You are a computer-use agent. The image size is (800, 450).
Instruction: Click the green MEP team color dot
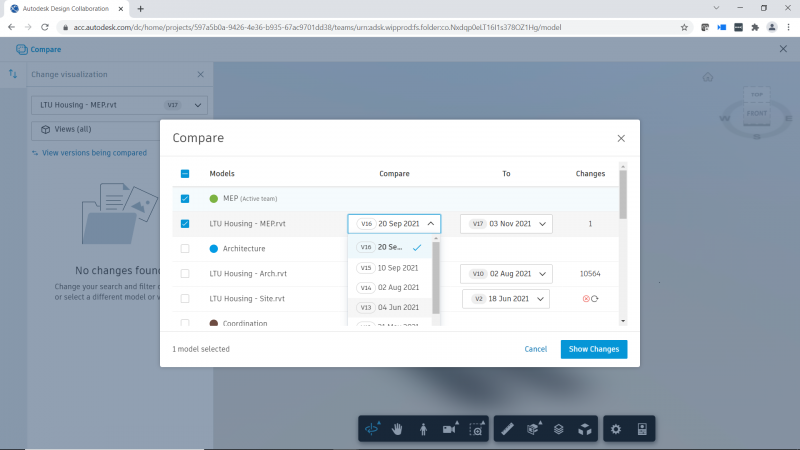(x=214, y=199)
